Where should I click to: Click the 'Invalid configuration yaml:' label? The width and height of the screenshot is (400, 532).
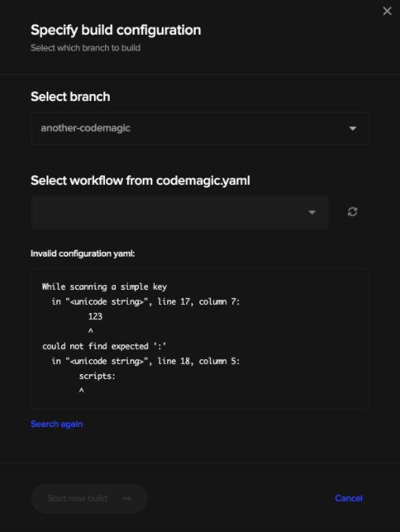point(83,254)
